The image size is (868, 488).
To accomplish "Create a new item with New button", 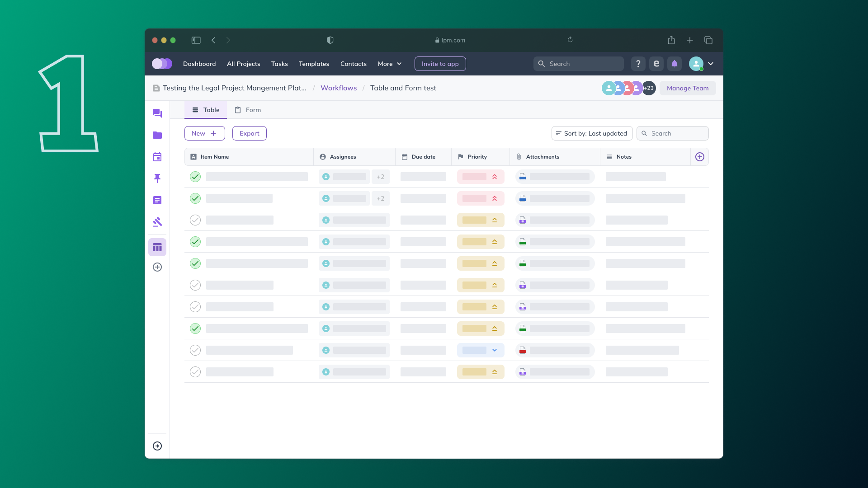I will [205, 133].
